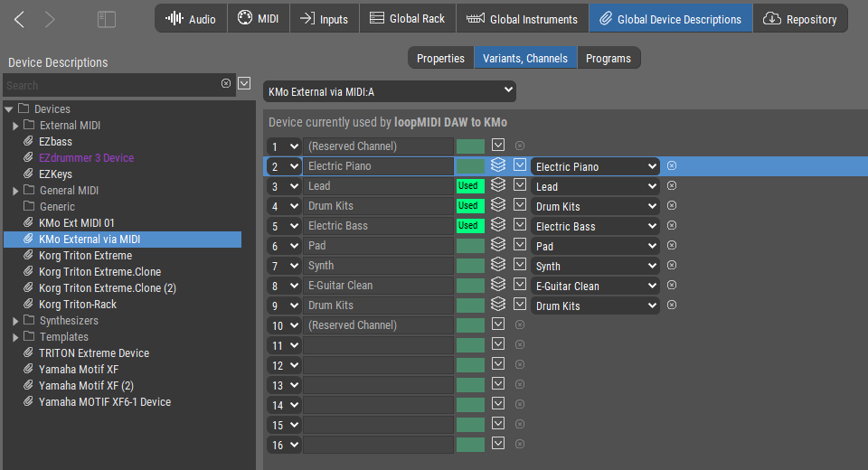Image resolution: width=868 pixels, height=470 pixels.
Task: Expand the Synthesizers folder
Action: 15,321
